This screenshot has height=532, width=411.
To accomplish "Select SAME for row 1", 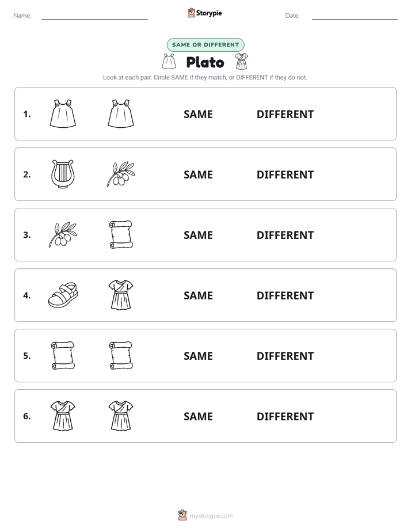I will (x=198, y=115).
